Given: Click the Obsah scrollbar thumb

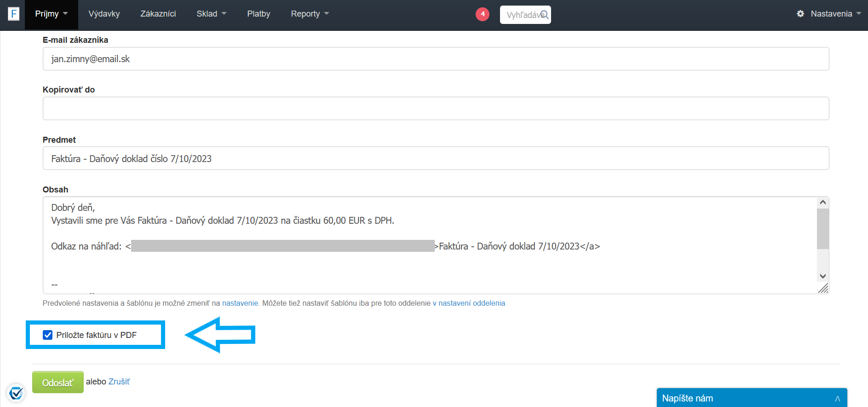Looking at the screenshot, I should [823, 229].
